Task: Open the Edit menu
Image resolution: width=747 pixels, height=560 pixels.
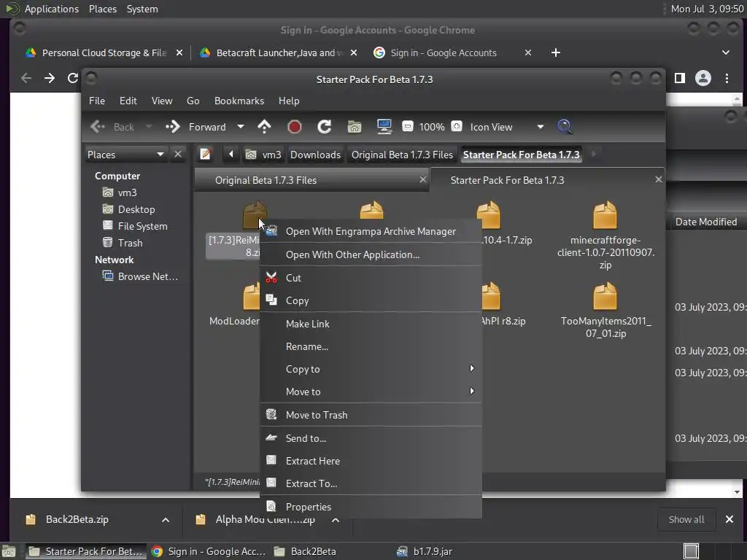Action: tap(128, 101)
